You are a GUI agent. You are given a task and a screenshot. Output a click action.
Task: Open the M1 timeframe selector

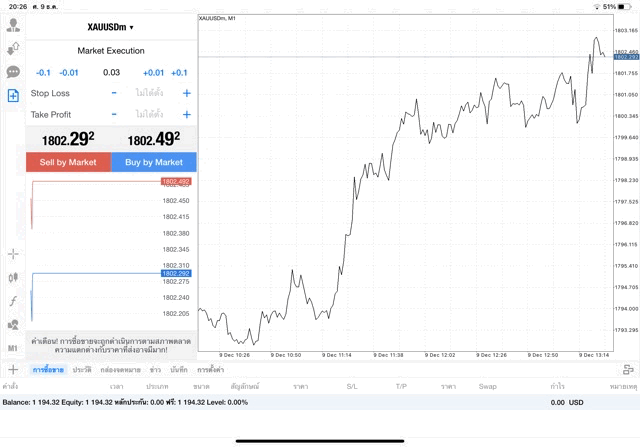pos(13,348)
